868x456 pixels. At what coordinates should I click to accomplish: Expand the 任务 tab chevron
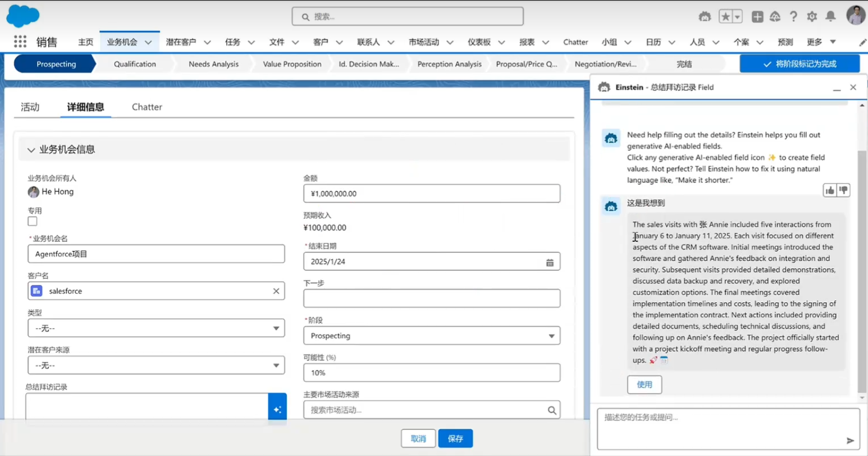[251, 42]
